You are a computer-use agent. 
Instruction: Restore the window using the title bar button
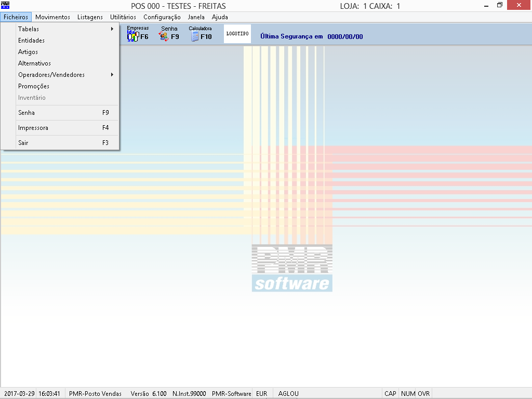pos(500,5)
